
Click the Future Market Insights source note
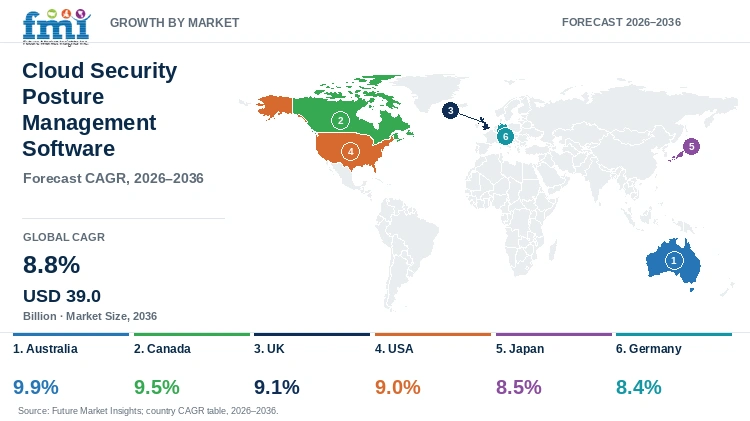[x=148, y=410]
